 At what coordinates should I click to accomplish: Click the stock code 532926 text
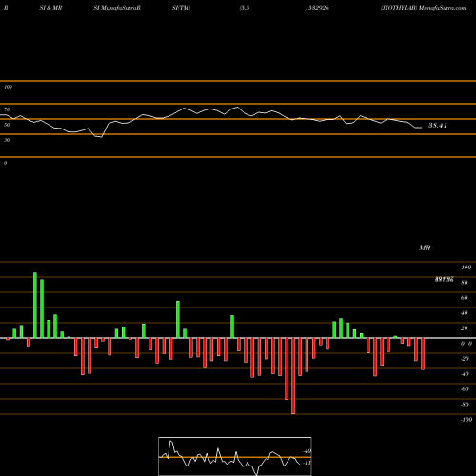point(319,8)
